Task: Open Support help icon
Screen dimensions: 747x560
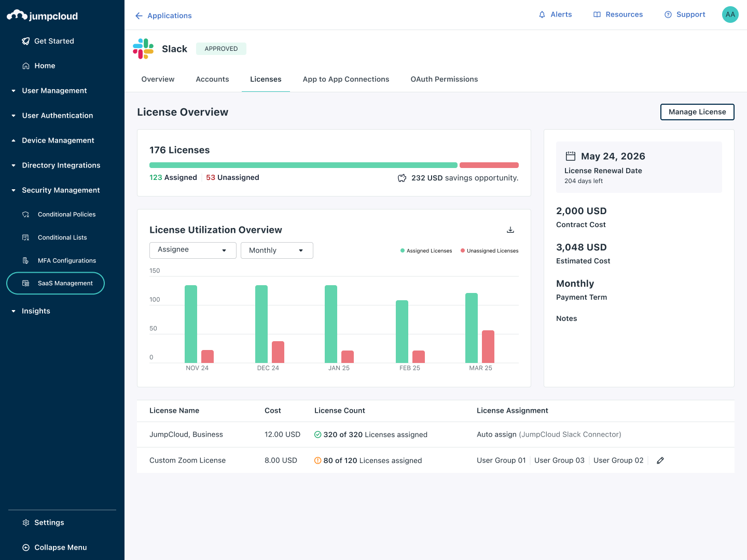Action: pos(668,14)
